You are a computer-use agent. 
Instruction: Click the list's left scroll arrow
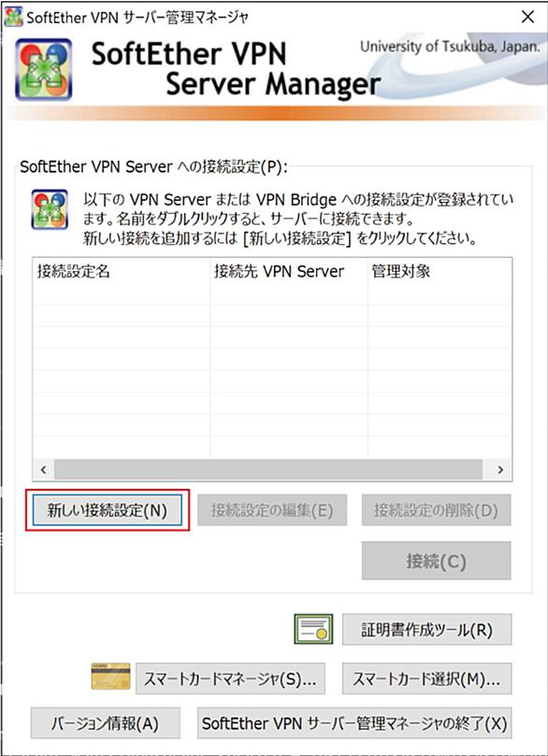[43, 469]
